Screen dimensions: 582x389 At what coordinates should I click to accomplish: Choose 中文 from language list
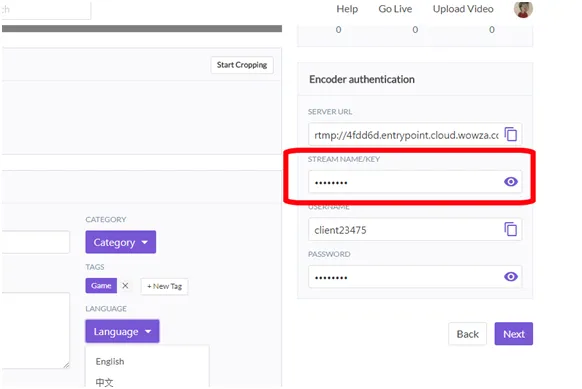104,382
